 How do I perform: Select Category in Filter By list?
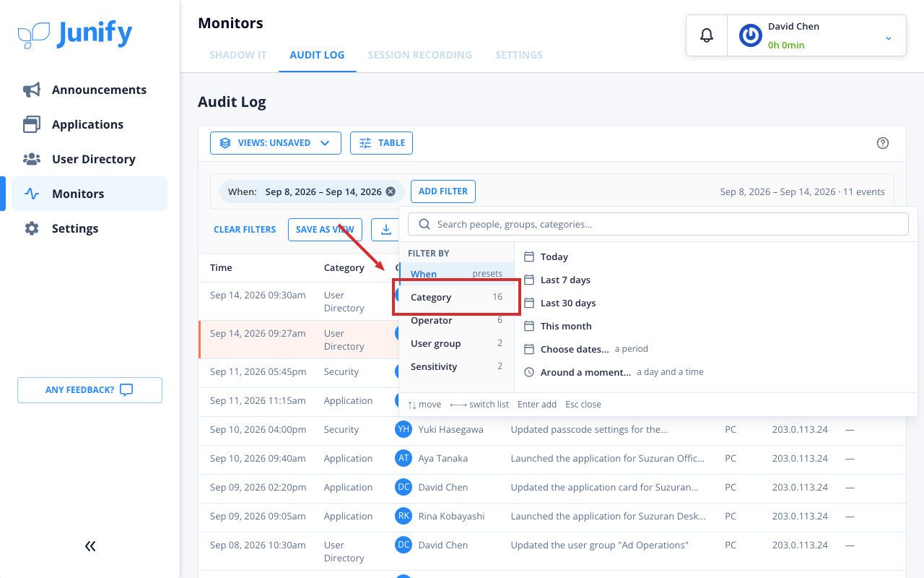pos(456,297)
